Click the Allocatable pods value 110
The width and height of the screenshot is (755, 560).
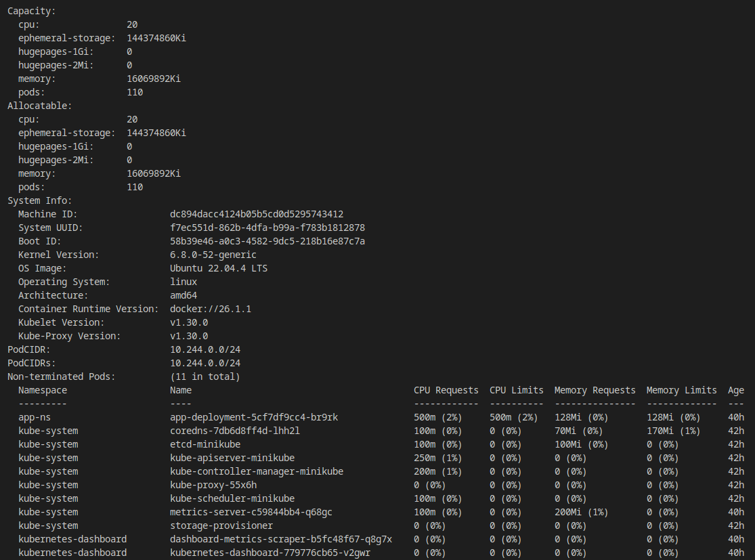135,187
